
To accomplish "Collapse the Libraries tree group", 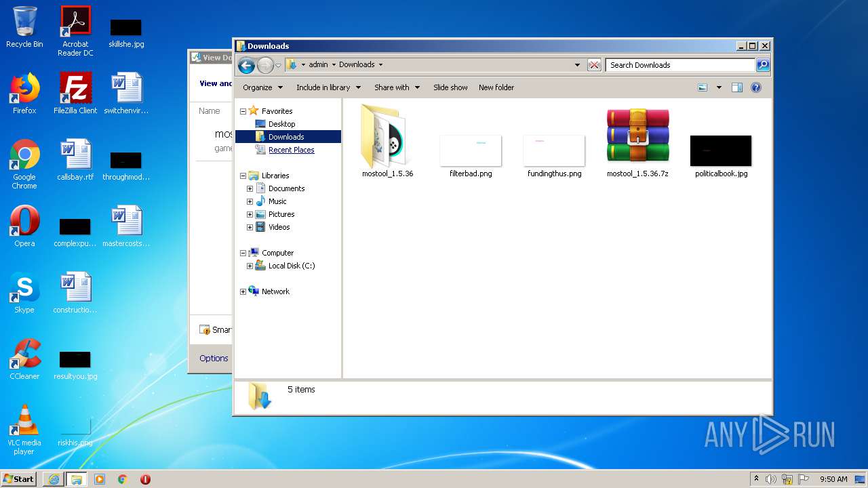I will tap(243, 176).
